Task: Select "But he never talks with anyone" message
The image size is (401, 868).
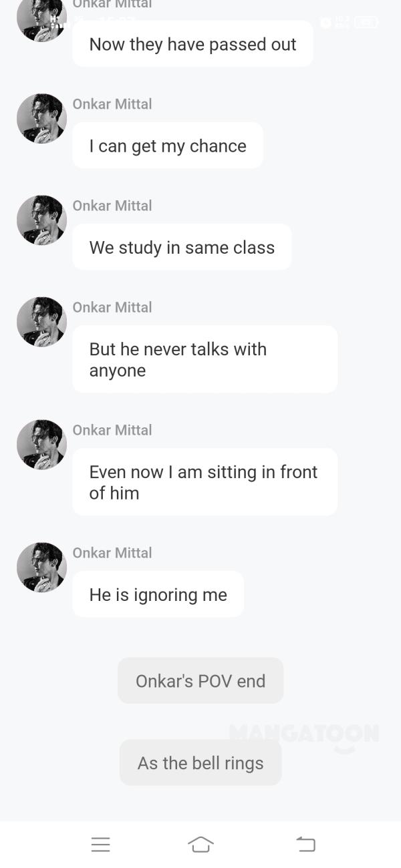Action: 205,359
